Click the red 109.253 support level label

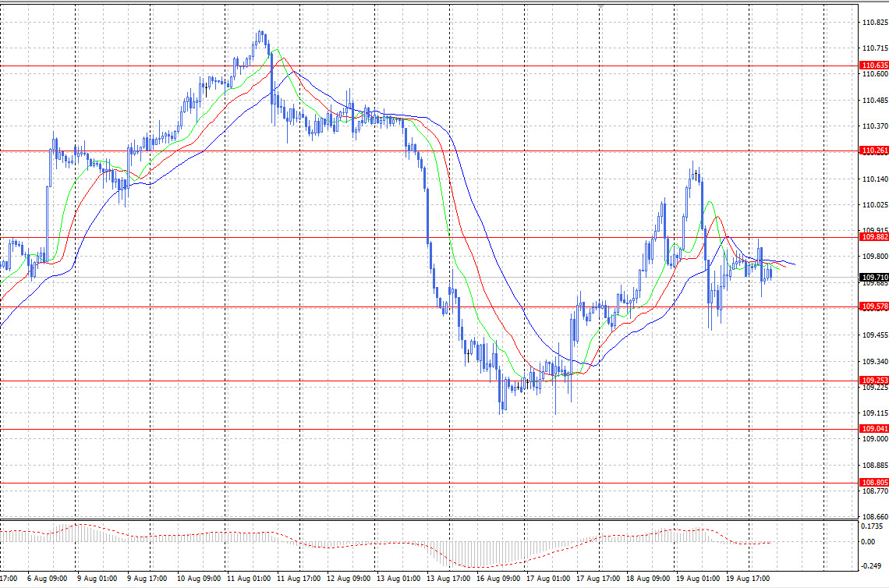(x=875, y=381)
